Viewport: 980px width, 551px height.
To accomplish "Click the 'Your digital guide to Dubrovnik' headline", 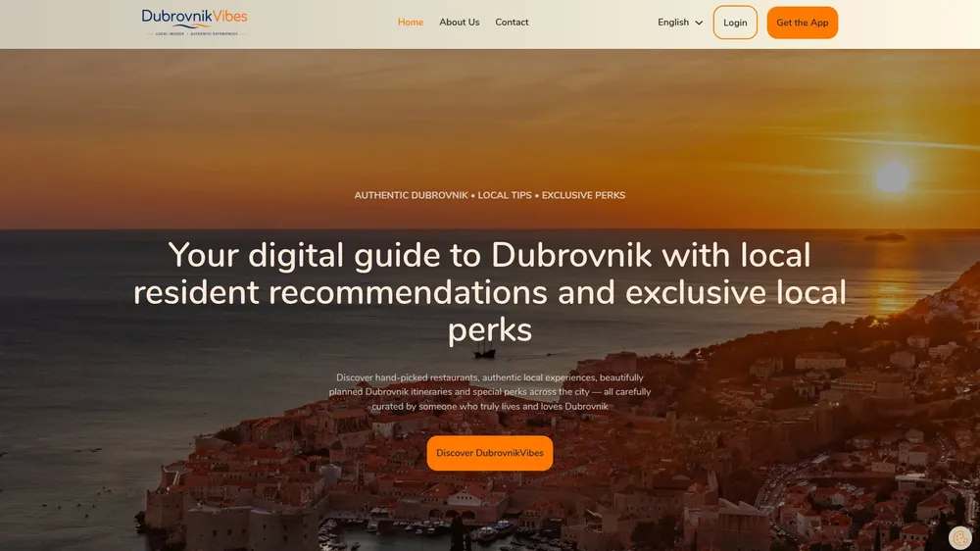I will click(x=490, y=292).
